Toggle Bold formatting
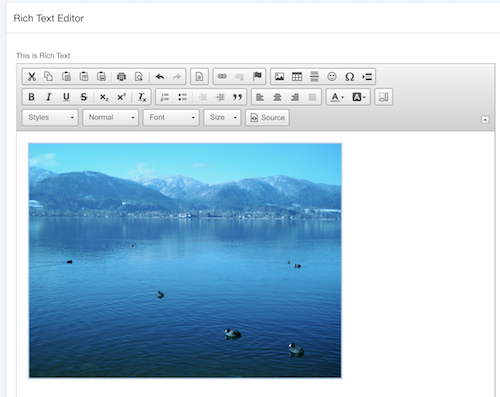The image size is (500, 397). [x=31, y=97]
